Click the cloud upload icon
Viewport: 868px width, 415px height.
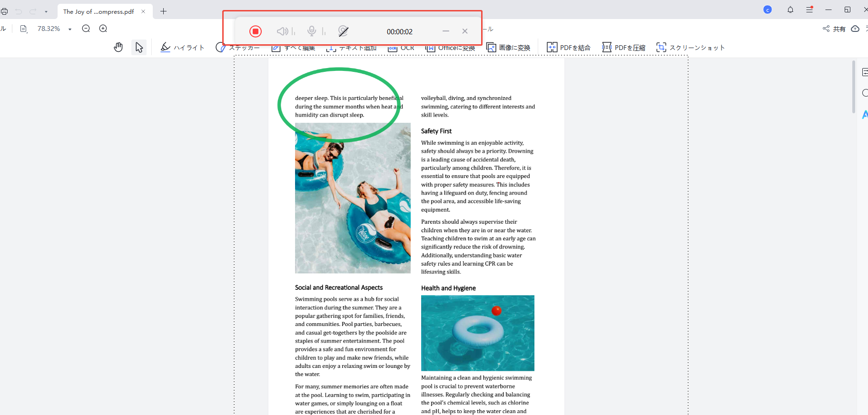click(x=855, y=29)
